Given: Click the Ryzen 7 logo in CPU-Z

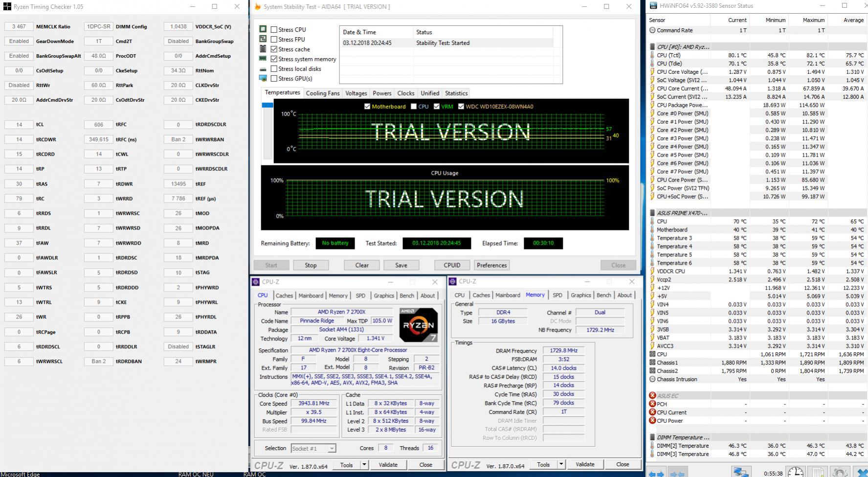Looking at the screenshot, I should (x=418, y=325).
